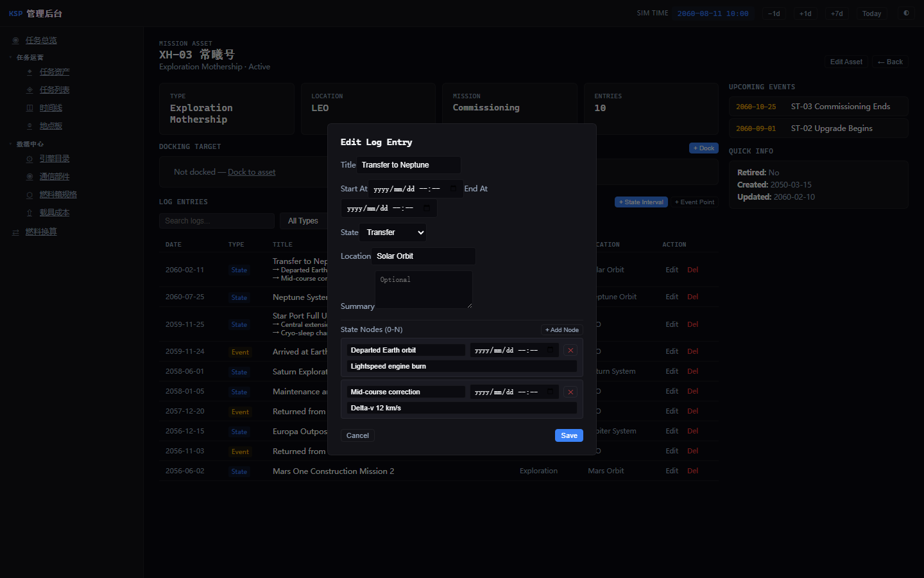Image resolution: width=924 pixels, height=578 pixels.
Task: Cancel the Edit Log Entry dialog
Action: (357, 435)
